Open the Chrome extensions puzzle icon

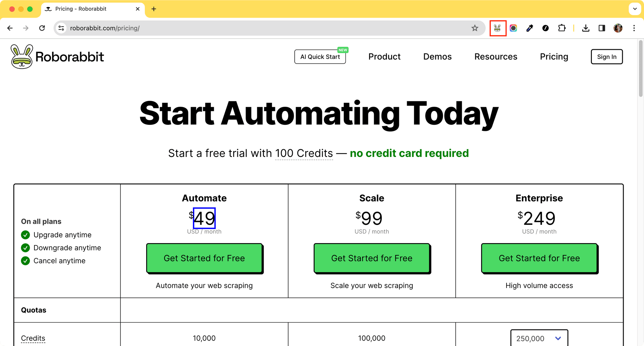click(562, 28)
